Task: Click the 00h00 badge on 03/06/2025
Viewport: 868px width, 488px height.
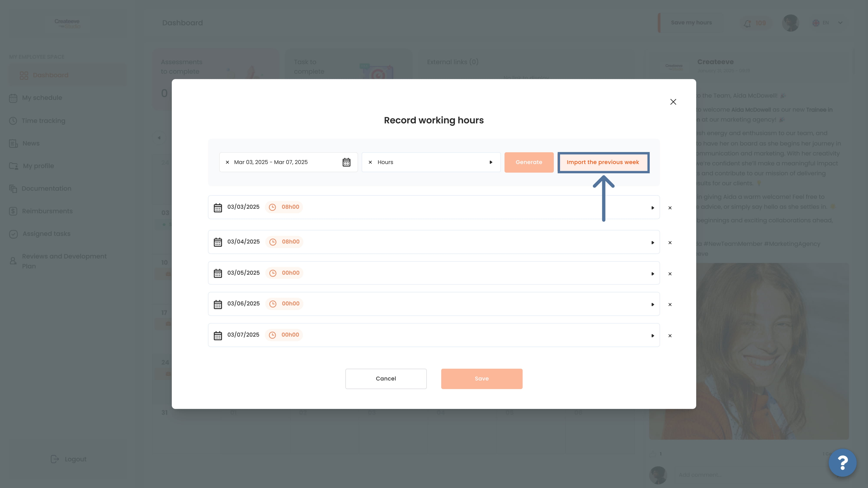Action: (284, 304)
